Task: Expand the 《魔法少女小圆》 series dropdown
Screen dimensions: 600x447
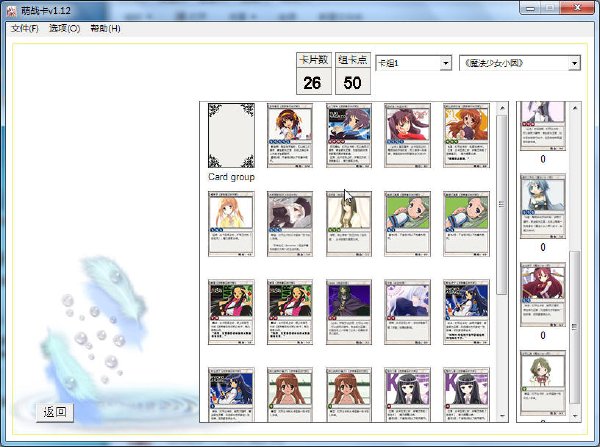Action: coord(574,63)
